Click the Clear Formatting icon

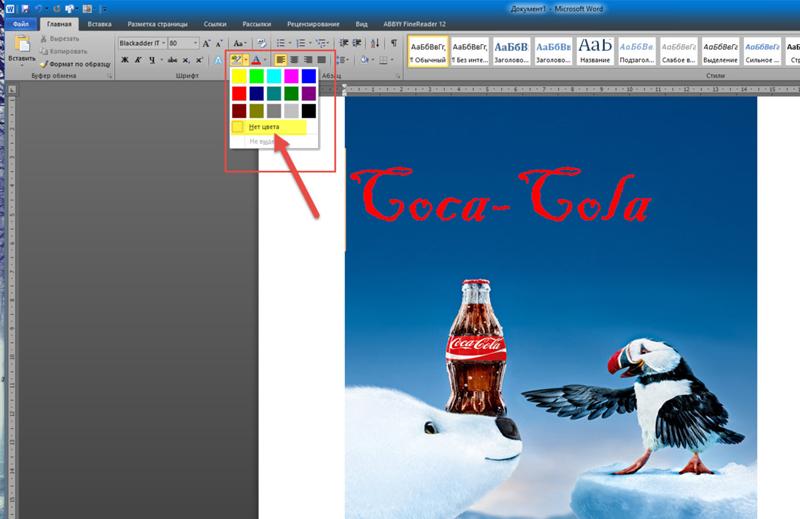pyautogui.click(x=261, y=43)
